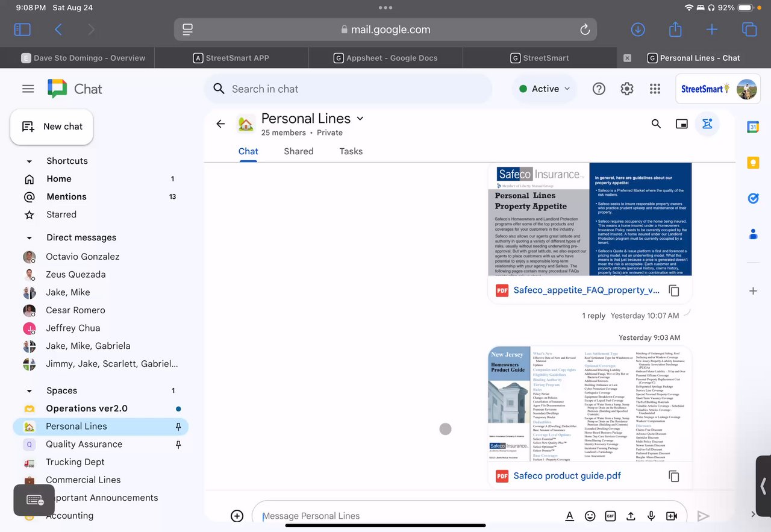Open Google Keep side panel icon
Image resolution: width=771 pixels, height=532 pixels.
click(753, 163)
